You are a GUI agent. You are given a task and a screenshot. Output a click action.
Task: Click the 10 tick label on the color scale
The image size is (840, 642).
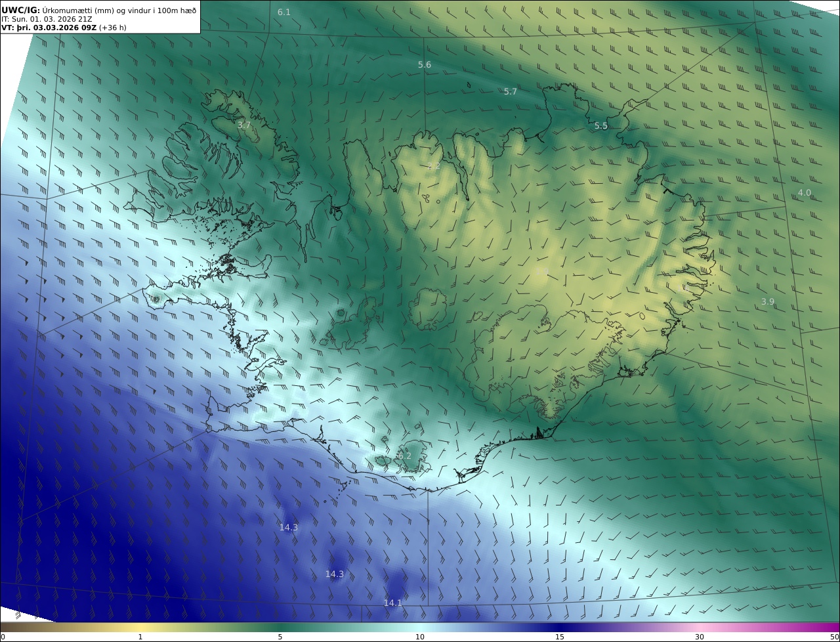(x=420, y=637)
